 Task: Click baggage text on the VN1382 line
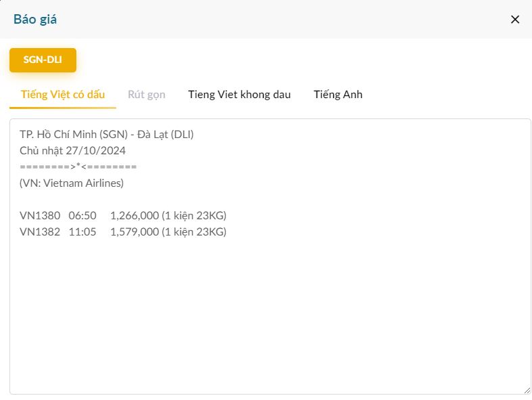tap(194, 232)
